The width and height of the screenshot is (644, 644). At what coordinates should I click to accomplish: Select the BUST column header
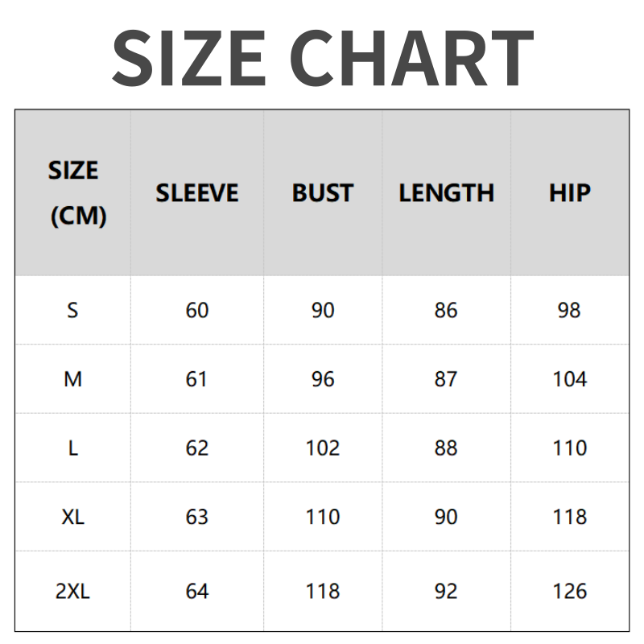pos(322,193)
